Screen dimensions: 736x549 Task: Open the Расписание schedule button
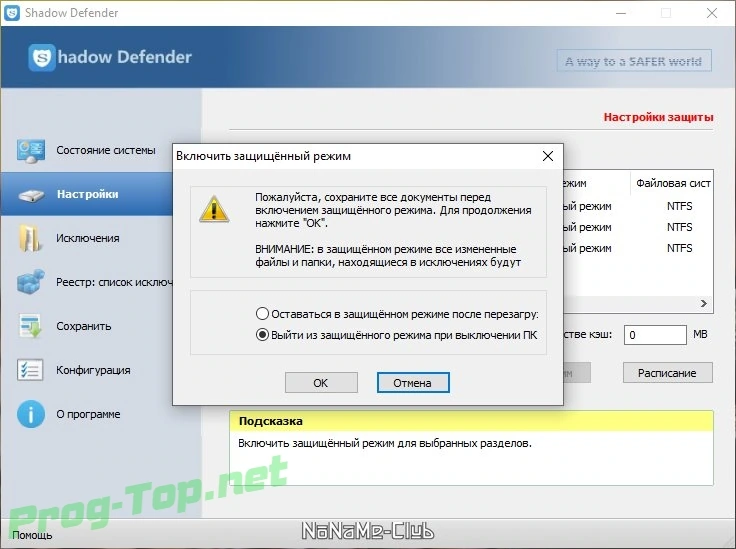click(667, 373)
